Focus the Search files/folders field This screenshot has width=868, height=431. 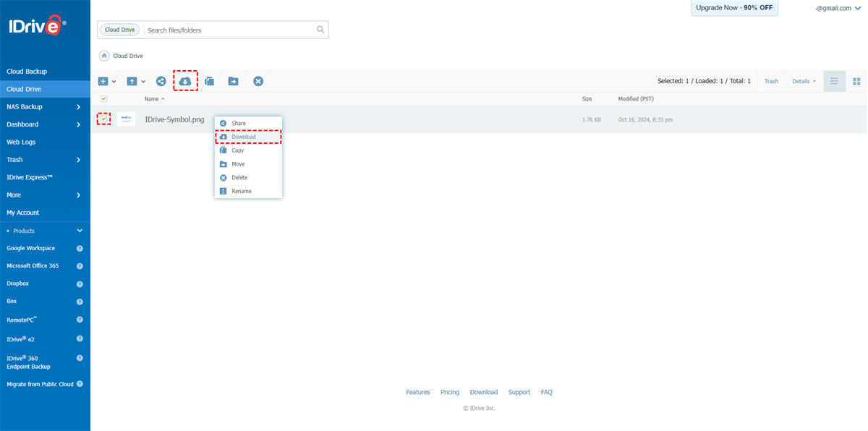click(x=230, y=30)
